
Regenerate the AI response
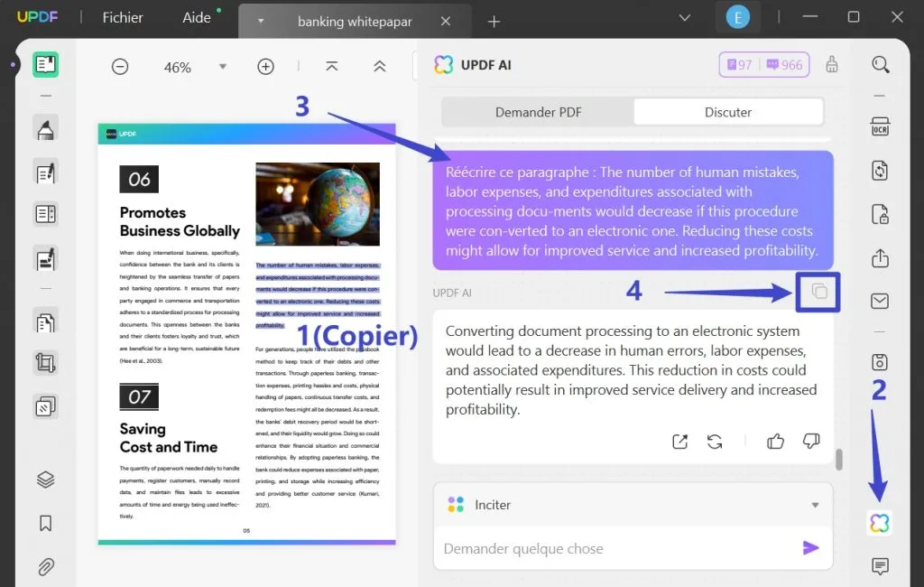coord(715,442)
